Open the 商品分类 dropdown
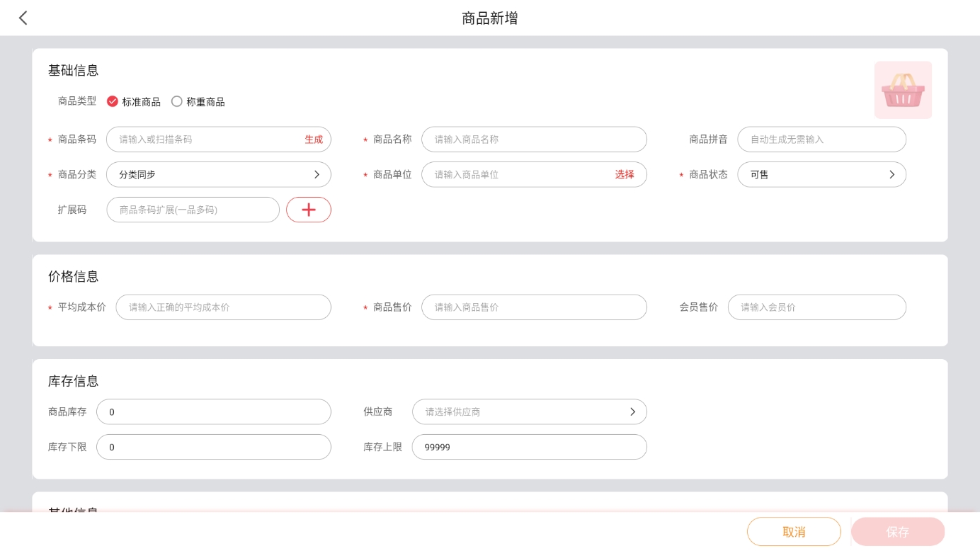 coord(218,175)
